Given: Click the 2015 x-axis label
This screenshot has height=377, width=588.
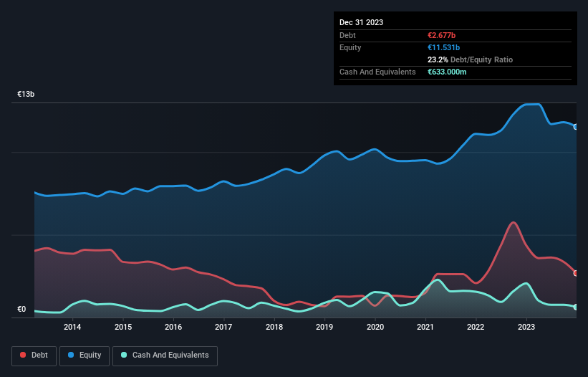Looking at the screenshot, I should 123,327.
